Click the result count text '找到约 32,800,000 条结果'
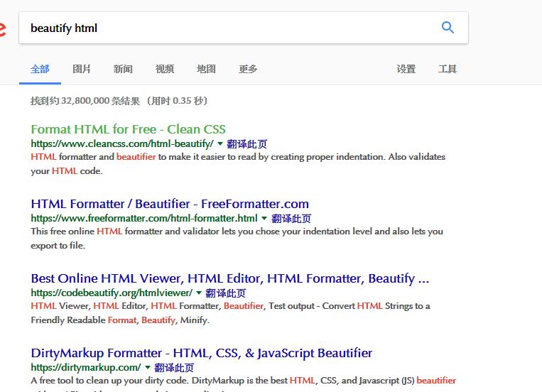This screenshot has width=542, height=392. pyautogui.click(x=85, y=101)
